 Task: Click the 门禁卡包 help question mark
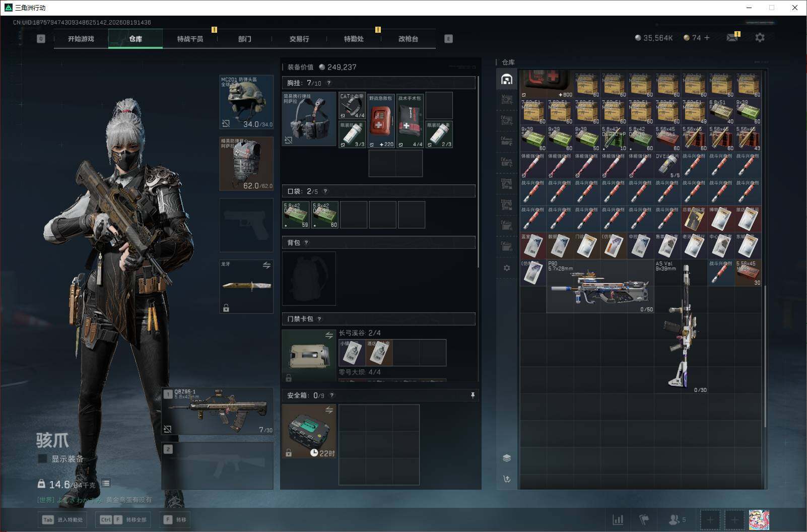(319, 319)
